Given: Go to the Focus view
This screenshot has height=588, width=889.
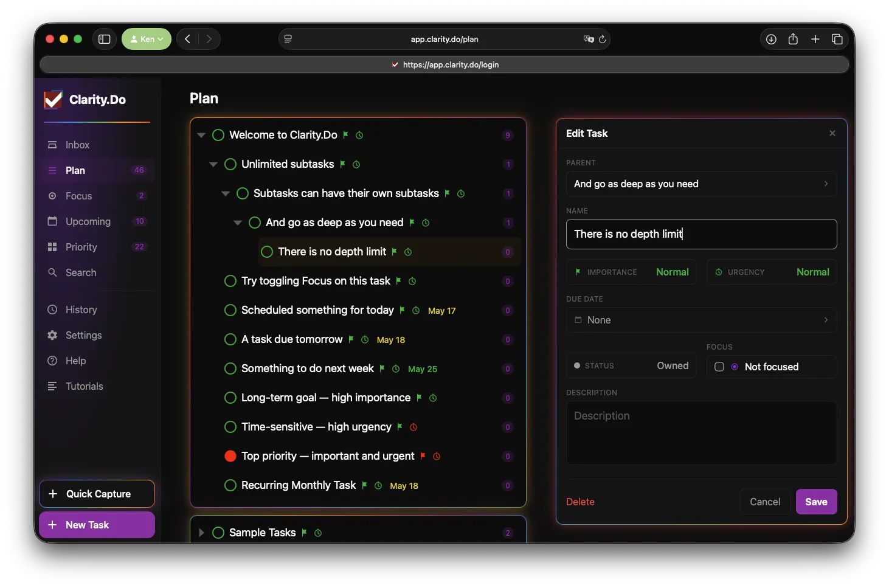Looking at the screenshot, I should click(x=97, y=196).
